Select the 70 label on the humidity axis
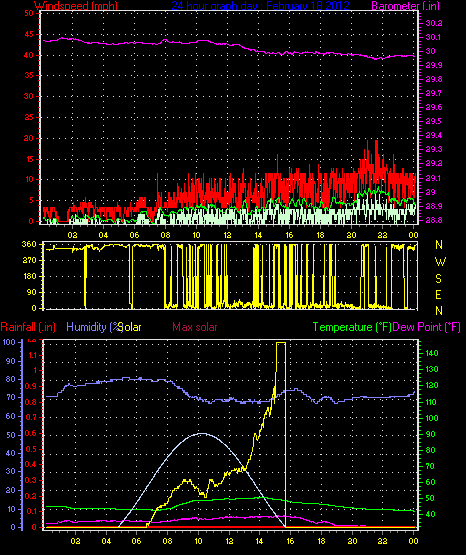 coord(11,397)
